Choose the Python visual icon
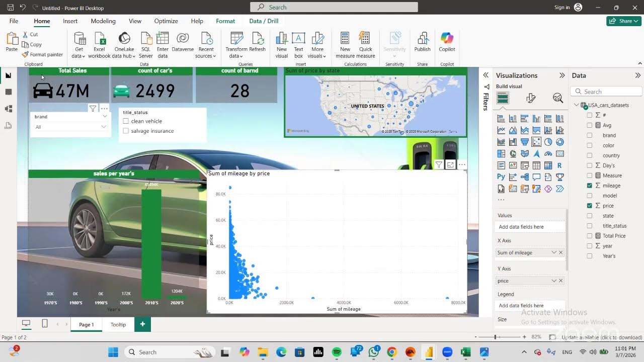 (x=501, y=177)
